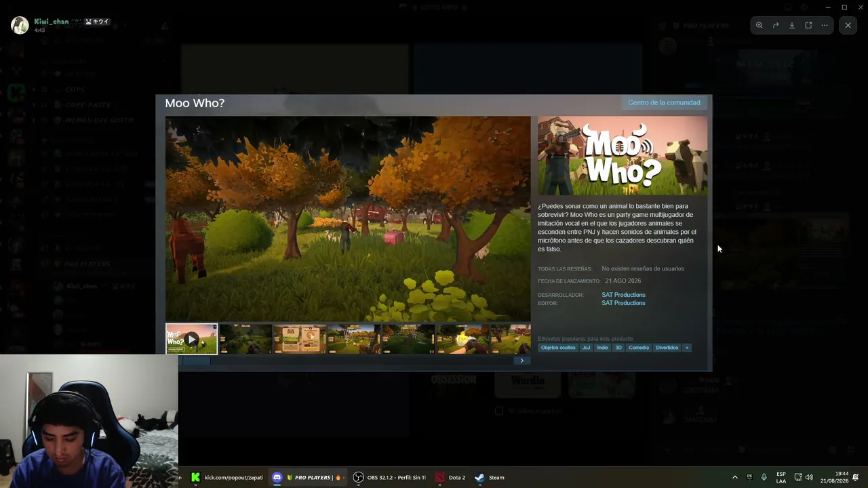This screenshot has width=868, height=488.
Task: Select the third thumbnail showing a menu panel
Action: tap(300, 339)
